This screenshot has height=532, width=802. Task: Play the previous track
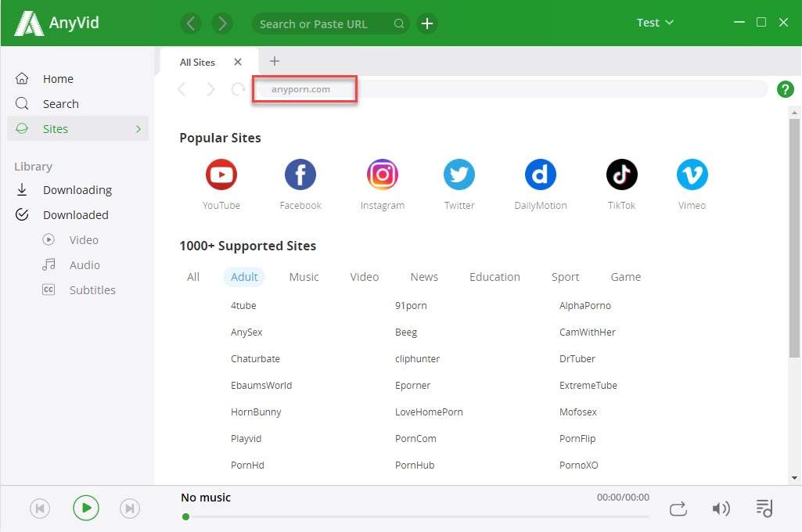tap(40, 509)
